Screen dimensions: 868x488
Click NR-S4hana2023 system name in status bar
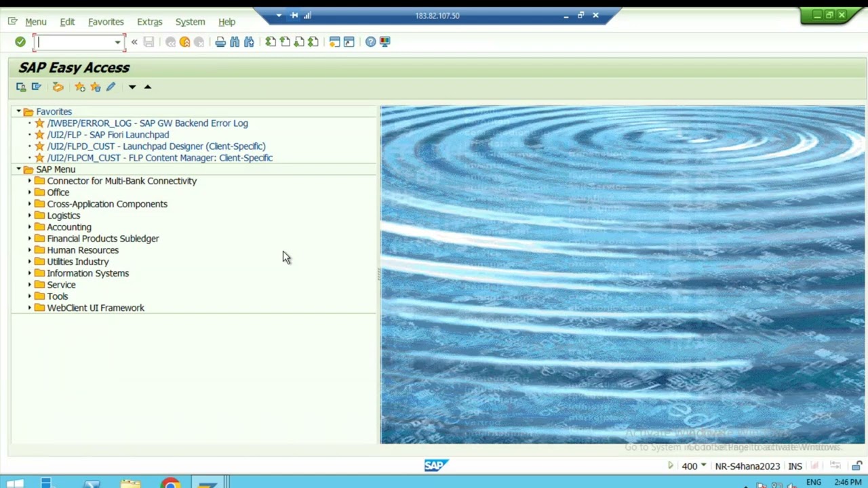pyautogui.click(x=747, y=466)
